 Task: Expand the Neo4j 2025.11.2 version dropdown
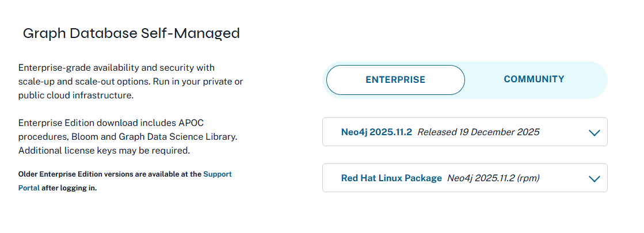tap(464, 132)
